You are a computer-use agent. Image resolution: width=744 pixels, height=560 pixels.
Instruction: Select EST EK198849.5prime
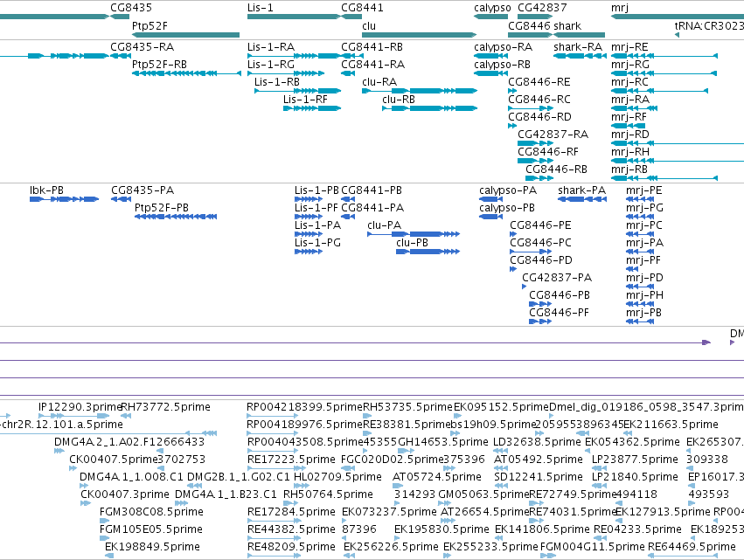152,546
